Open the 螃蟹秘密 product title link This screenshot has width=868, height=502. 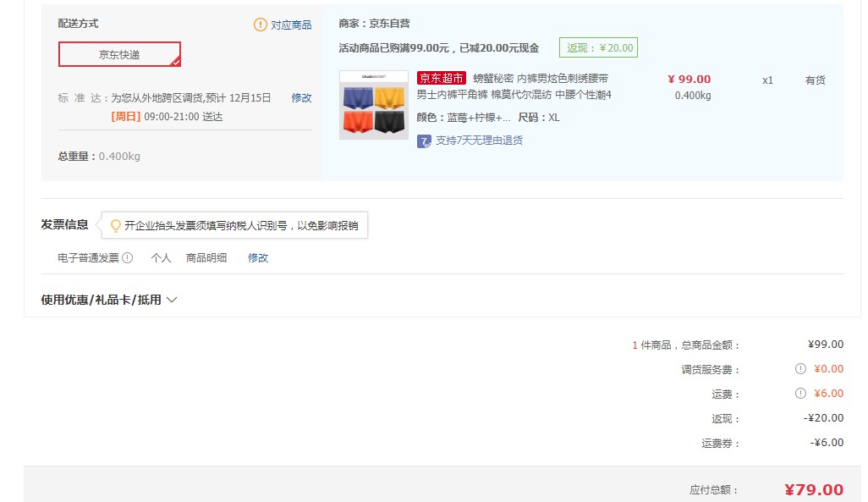click(514, 86)
